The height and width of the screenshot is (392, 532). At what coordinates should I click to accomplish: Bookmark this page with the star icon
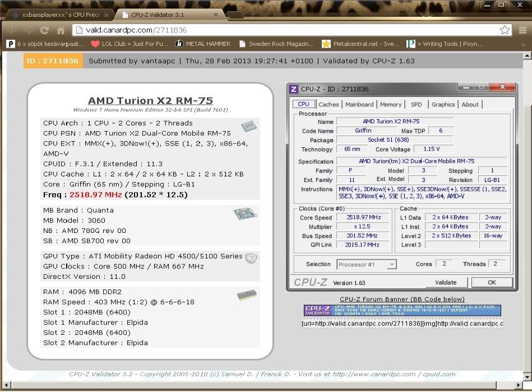coord(505,30)
